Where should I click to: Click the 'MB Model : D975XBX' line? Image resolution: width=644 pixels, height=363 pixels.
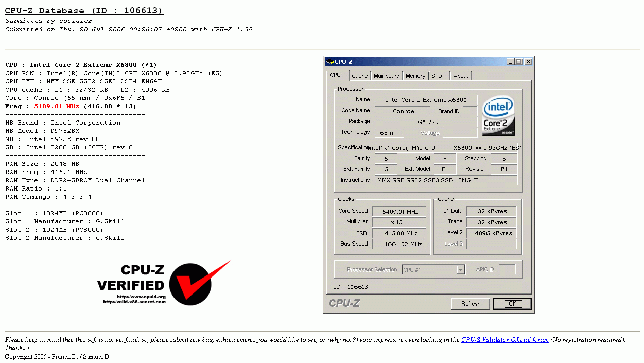tap(42, 131)
